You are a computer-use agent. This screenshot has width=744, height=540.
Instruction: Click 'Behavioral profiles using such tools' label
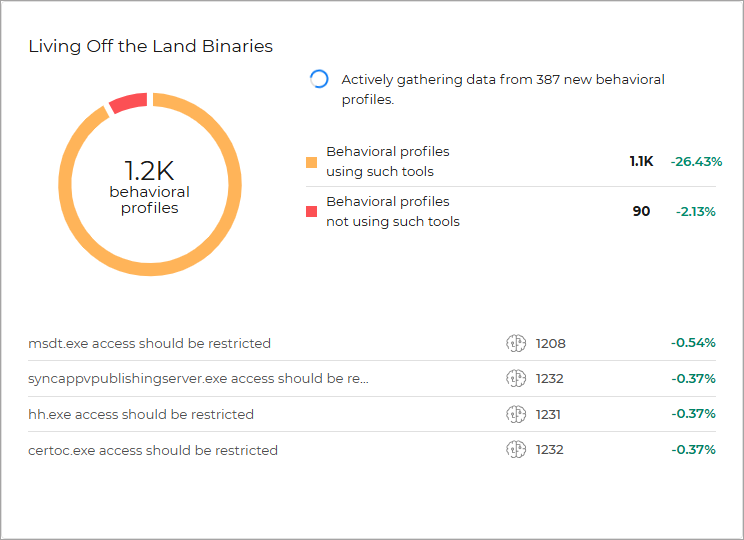tap(388, 161)
